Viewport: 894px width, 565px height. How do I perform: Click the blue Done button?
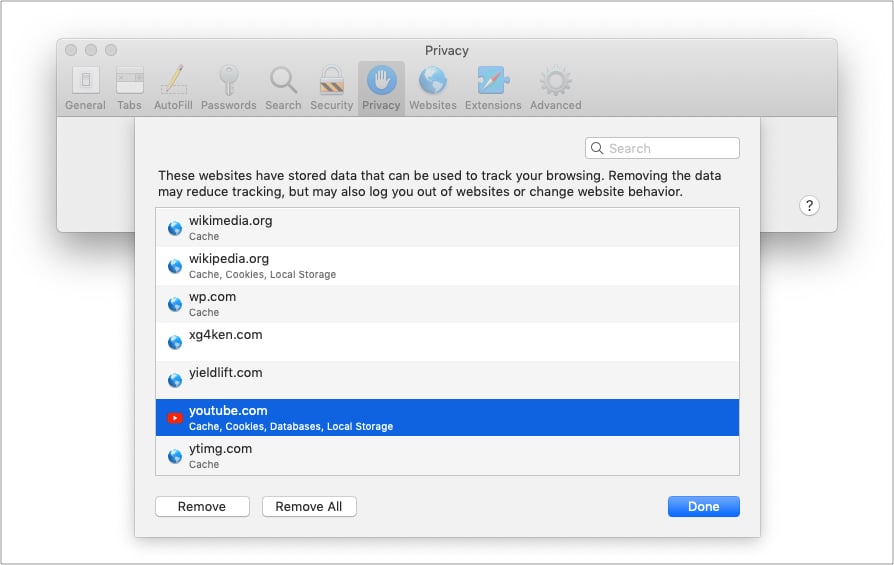[704, 506]
